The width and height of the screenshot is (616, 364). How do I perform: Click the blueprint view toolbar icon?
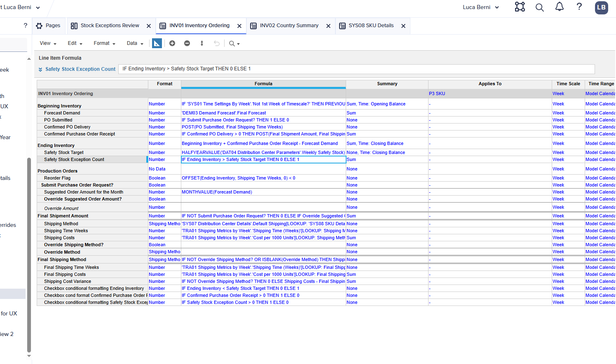click(x=157, y=43)
